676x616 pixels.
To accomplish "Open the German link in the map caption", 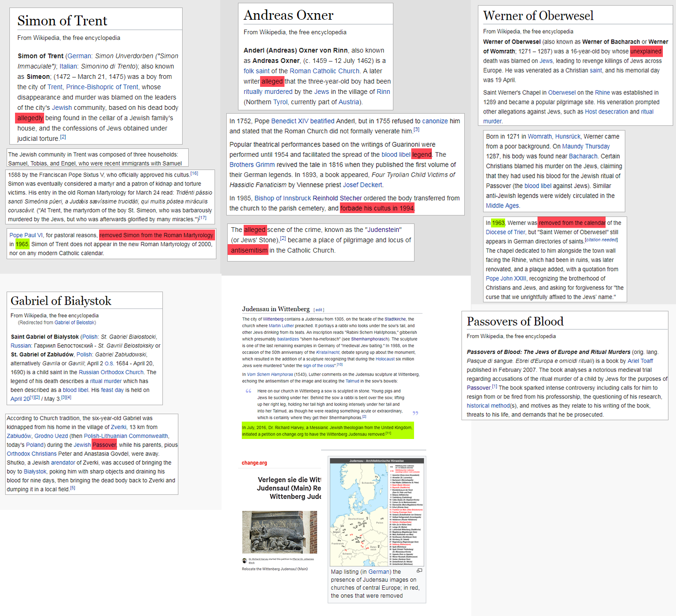I will pyautogui.click(x=379, y=572).
